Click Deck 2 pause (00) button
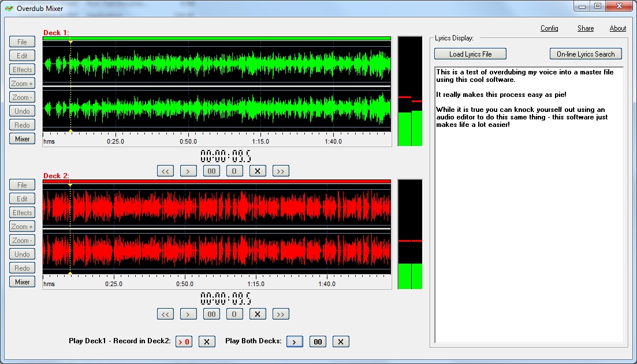 [211, 314]
